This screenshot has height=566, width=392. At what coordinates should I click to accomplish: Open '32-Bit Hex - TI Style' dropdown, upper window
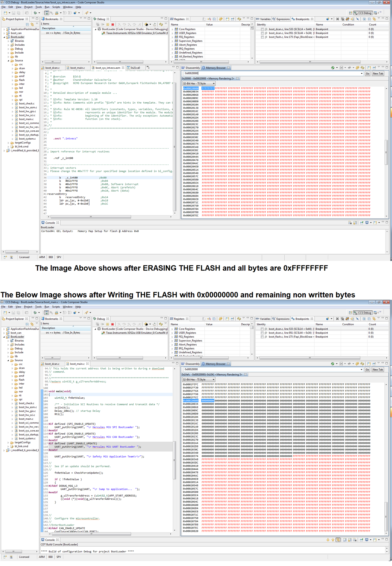coord(199,84)
